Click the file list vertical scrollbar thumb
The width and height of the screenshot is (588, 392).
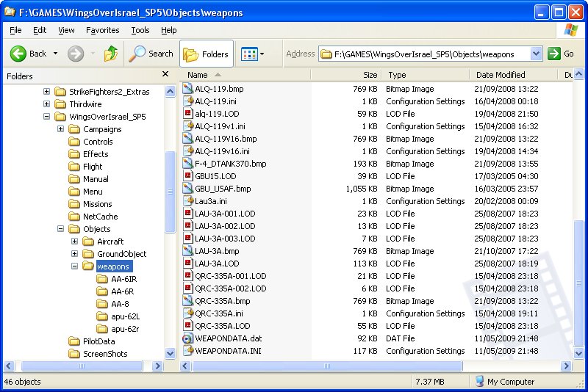coord(578,283)
